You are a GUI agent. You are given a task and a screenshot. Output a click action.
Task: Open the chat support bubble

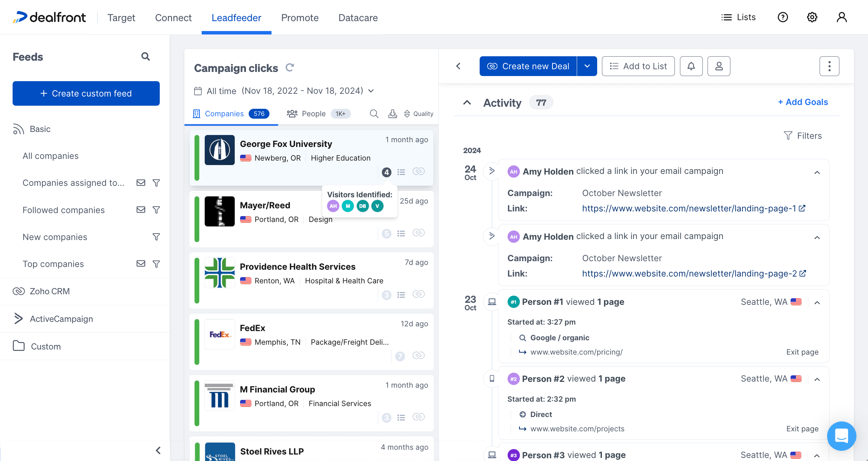point(841,436)
